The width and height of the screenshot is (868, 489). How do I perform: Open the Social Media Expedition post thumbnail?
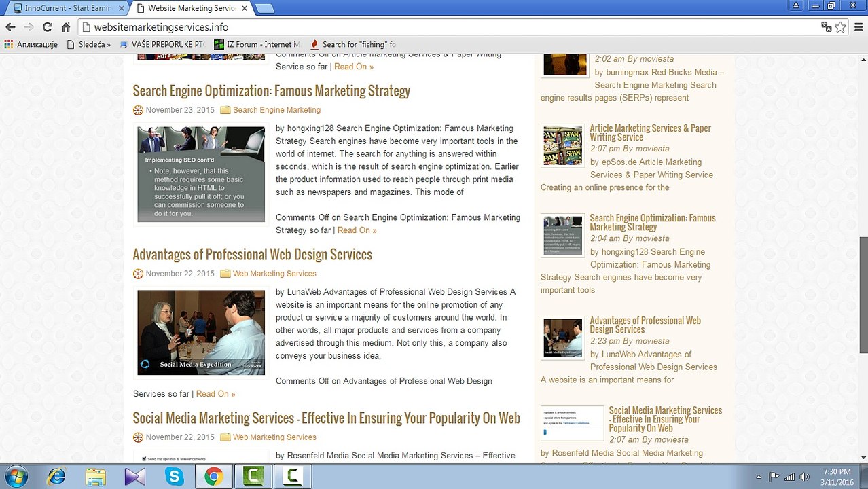[201, 333]
